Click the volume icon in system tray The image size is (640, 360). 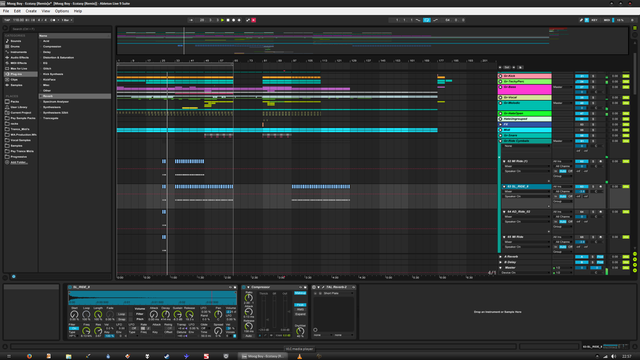tap(613, 356)
